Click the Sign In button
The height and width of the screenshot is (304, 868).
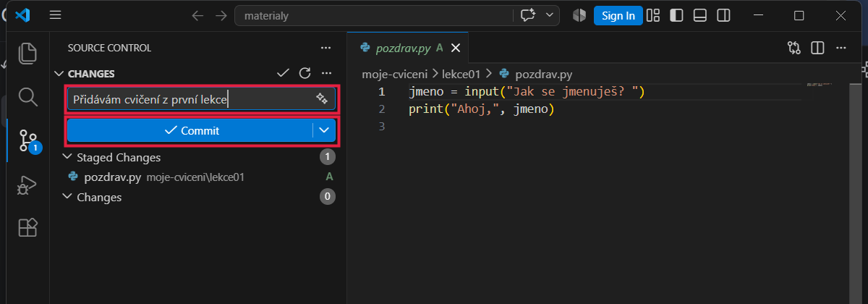618,15
